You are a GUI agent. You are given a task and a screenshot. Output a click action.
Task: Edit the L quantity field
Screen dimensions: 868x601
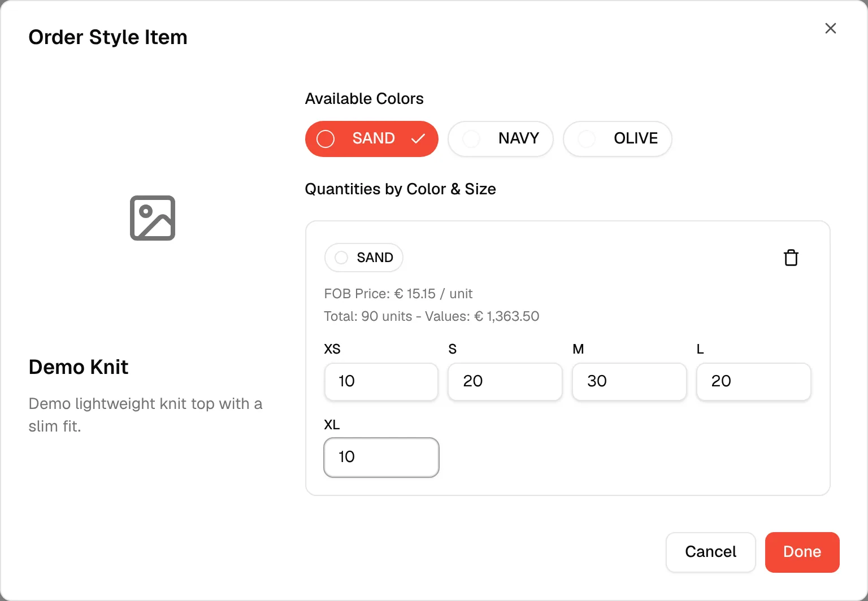[754, 382]
